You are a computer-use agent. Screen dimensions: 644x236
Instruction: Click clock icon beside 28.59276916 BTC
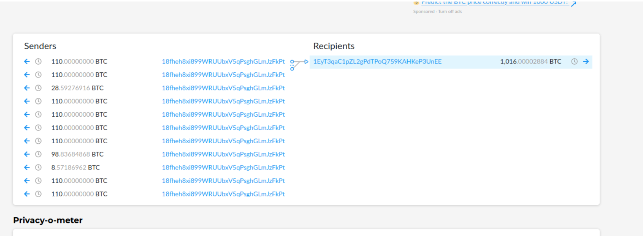tap(38, 88)
